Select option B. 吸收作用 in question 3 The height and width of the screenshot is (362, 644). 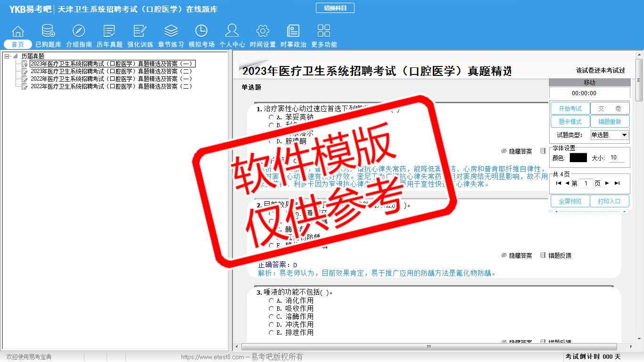point(271,308)
